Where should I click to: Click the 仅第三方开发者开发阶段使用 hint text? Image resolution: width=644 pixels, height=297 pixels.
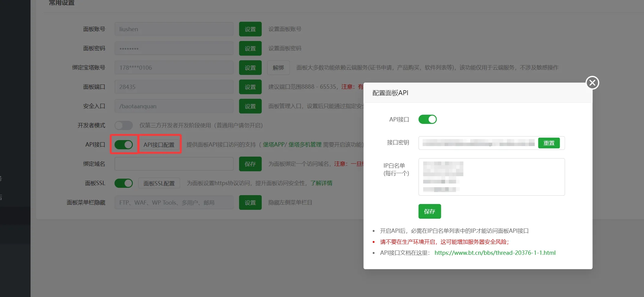point(201,125)
